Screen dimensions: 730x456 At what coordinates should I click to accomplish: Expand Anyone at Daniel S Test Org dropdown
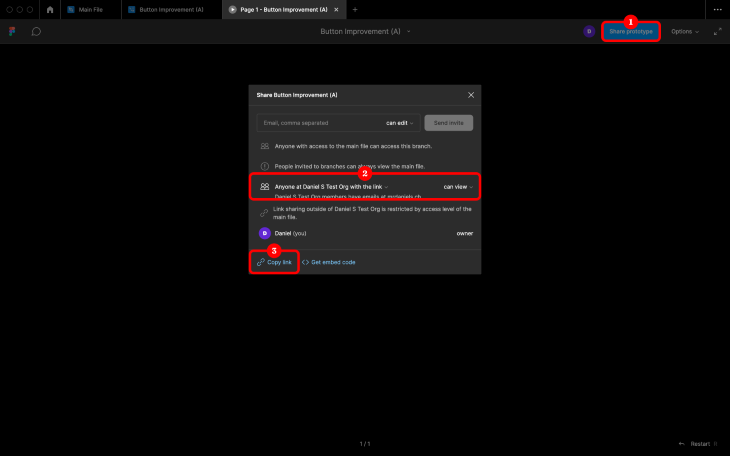tap(331, 187)
